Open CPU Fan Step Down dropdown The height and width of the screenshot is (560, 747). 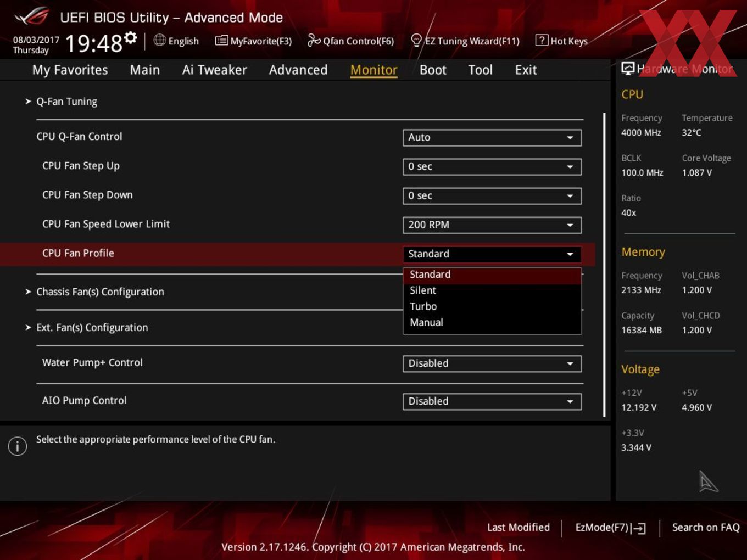click(492, 195)
